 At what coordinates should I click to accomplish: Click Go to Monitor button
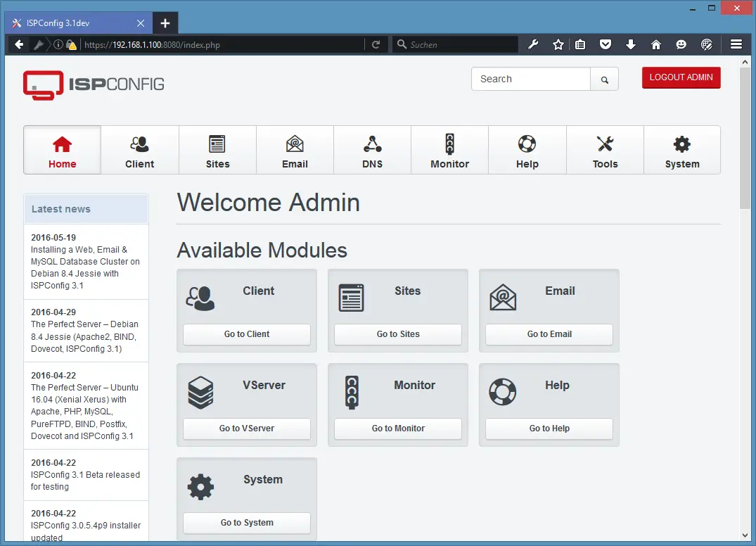pyautogui.click(x=398, y=428)
